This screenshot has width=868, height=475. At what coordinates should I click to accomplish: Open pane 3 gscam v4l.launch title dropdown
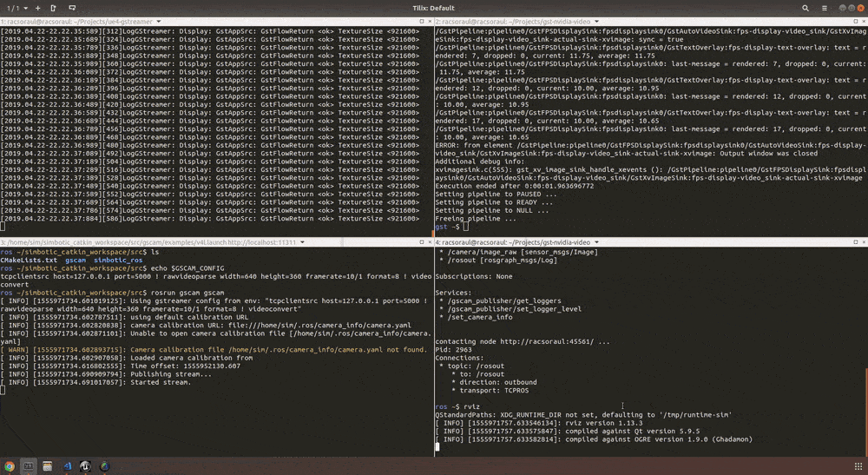302,242
